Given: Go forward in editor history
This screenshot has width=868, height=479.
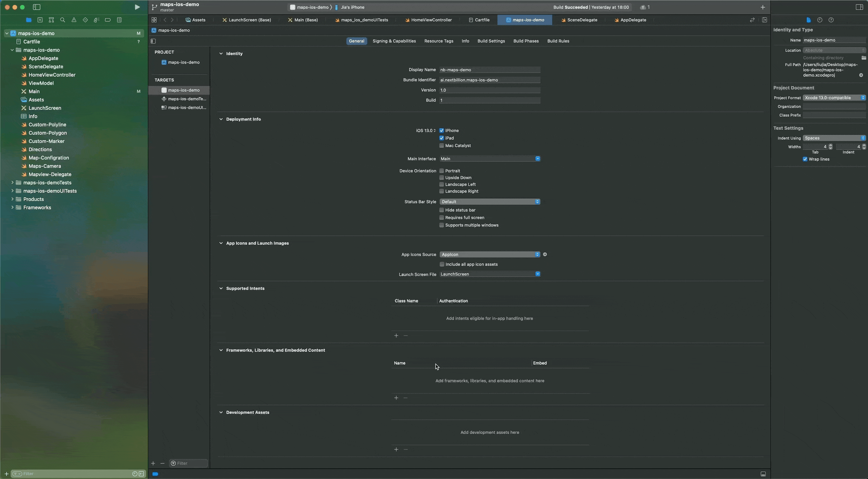Looking at the screenshot, I should [172, 20].
